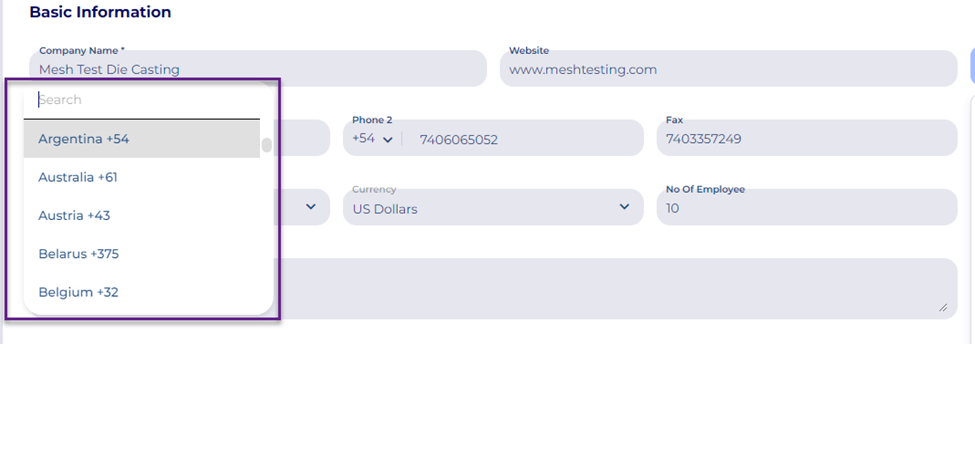Click the country list scrollbar thumb
Viewport: 975px width, 472px height.
tap(267, 145)
